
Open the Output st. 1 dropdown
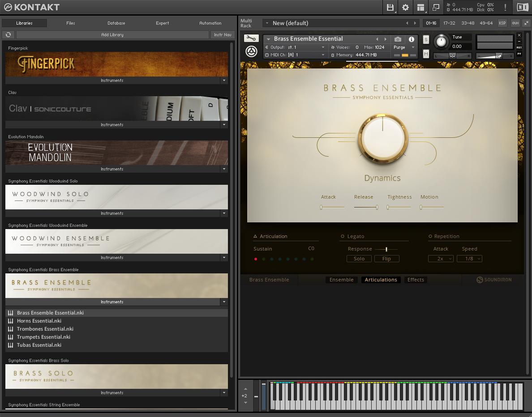[x=295, y=47]
